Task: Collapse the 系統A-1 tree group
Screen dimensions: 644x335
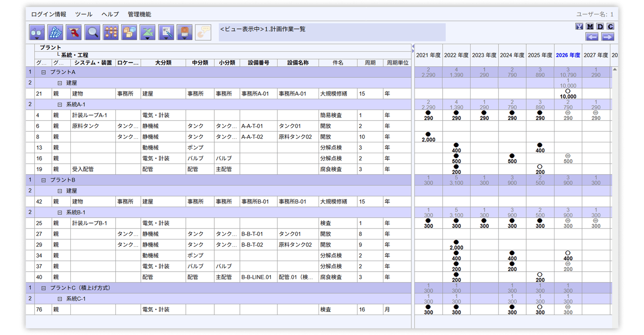Action: click(x=60, y=105)
